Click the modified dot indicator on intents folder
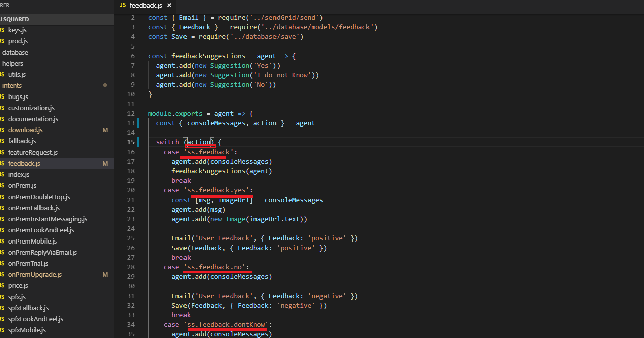The height and width of the screenshot is (338, 644). click(x=105, y=86)
